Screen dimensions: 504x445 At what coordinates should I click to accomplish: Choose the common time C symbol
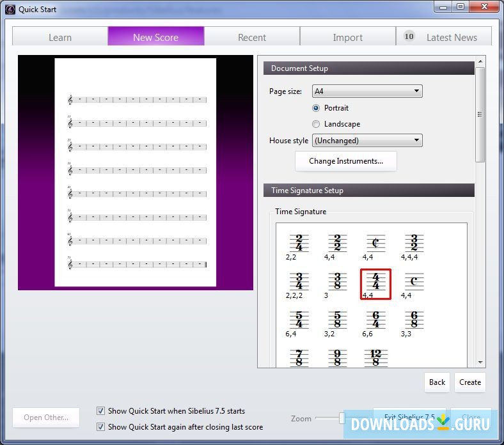point(414,281)
